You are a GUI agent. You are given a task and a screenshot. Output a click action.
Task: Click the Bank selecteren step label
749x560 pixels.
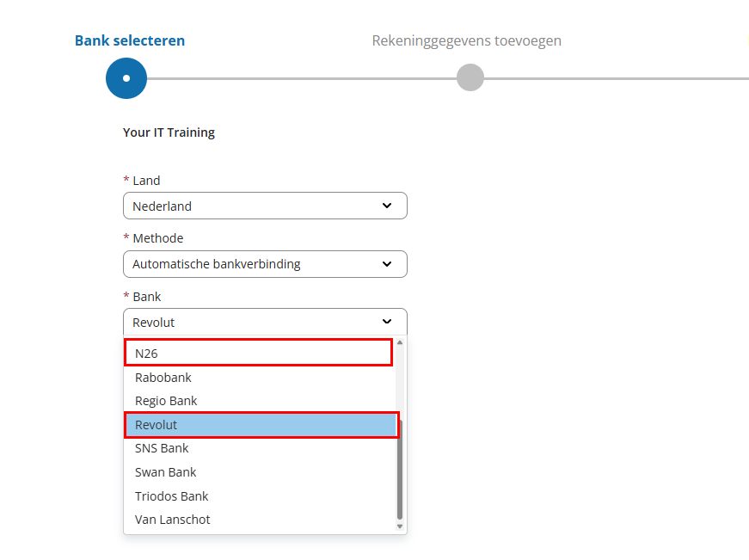pos(130,40)
